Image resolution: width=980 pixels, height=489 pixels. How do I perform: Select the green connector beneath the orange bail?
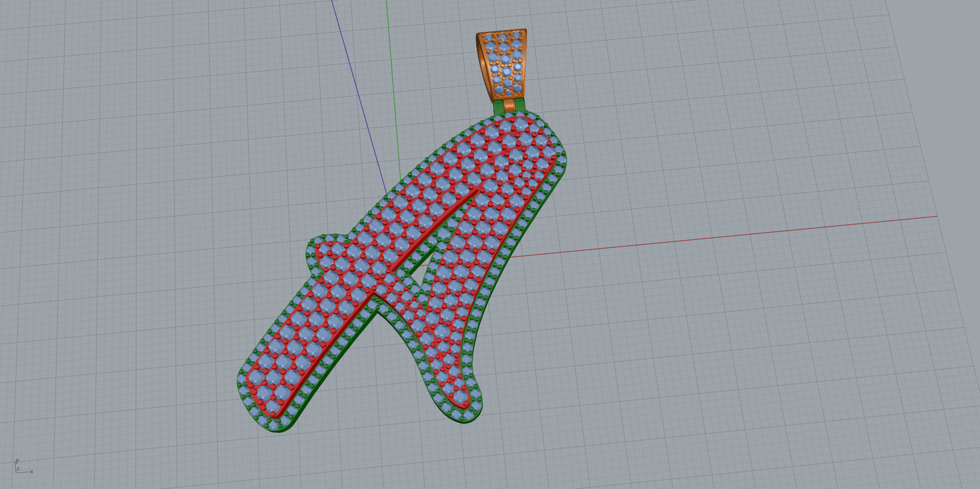[499, 107]
